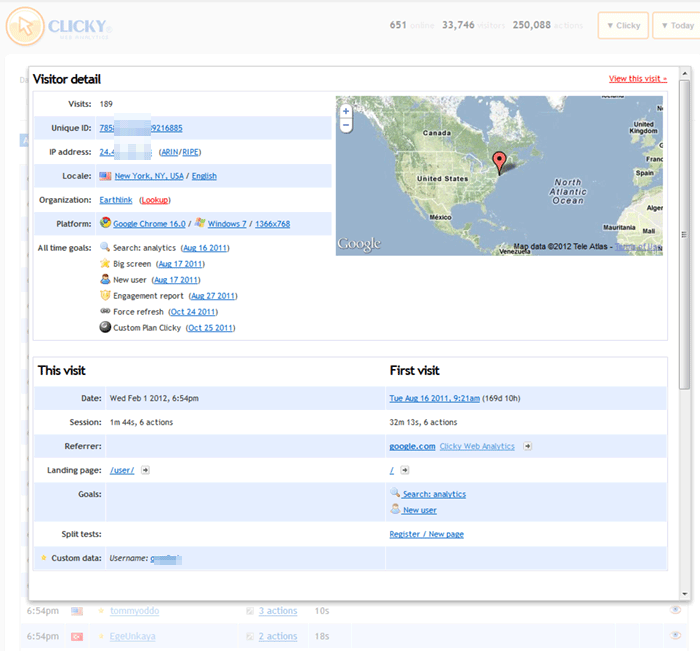Zoom in on the map
The width and height of the screenshot is (700, 651).
pos(346,111)
